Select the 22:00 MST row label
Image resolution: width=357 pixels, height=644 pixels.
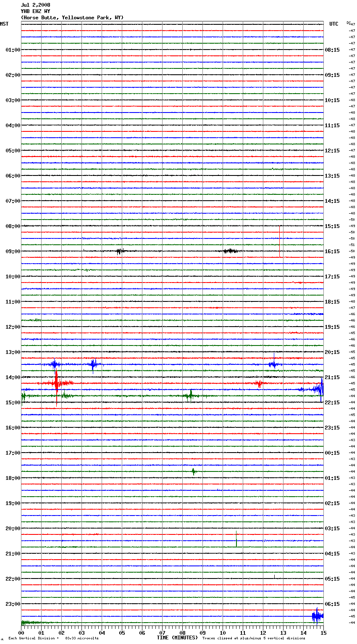tap(13, 579)
